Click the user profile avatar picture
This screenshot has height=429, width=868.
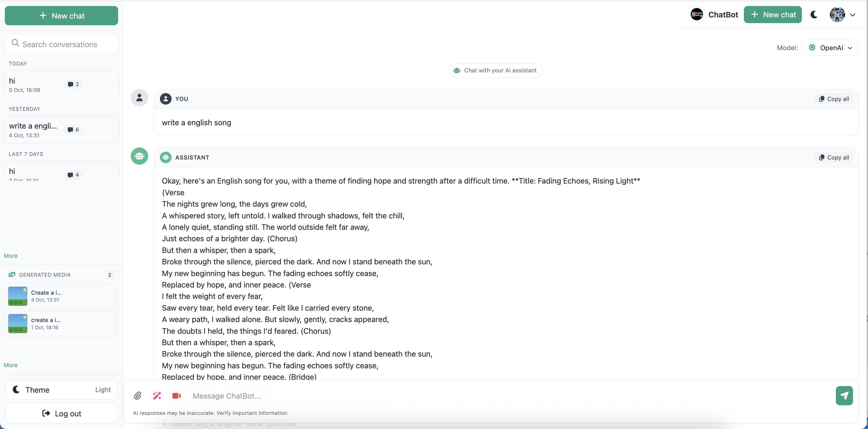point(837,14)
